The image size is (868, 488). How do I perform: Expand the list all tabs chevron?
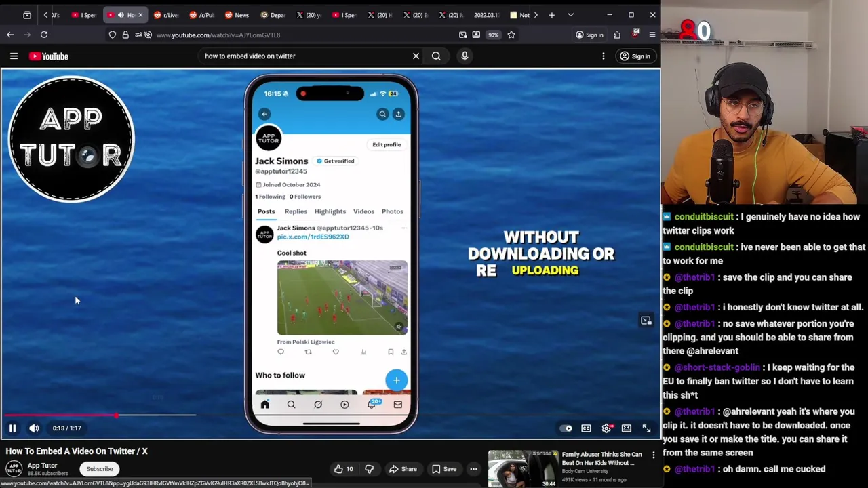(570, 15)
